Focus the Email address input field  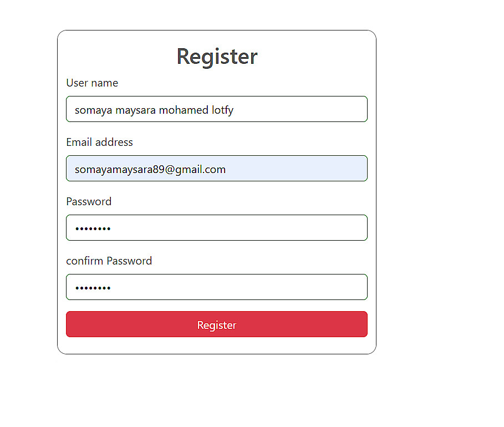217,168
